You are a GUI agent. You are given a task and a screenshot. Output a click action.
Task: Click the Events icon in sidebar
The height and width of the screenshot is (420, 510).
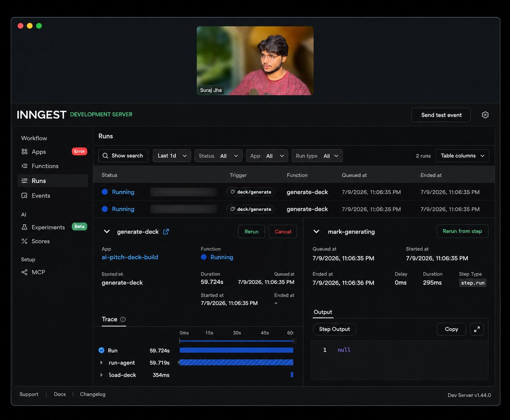point(24,196)
